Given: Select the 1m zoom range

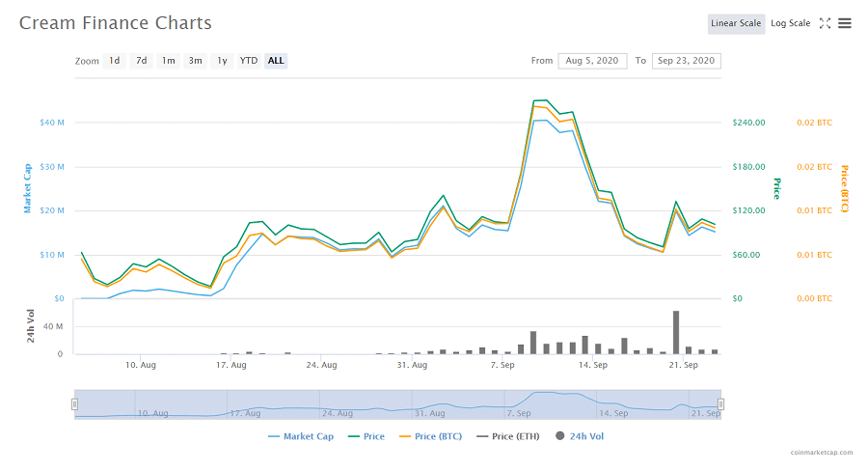Looking at the screenshot, I should point(169,61).
